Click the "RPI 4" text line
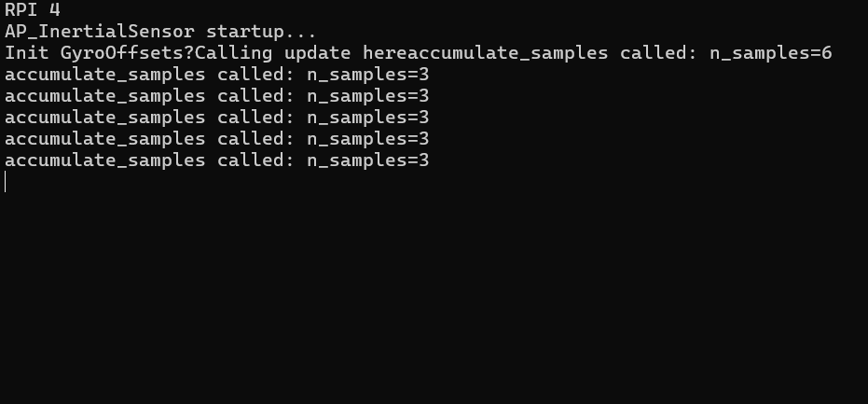Screen dimensions: 868x404 (33, 10)
